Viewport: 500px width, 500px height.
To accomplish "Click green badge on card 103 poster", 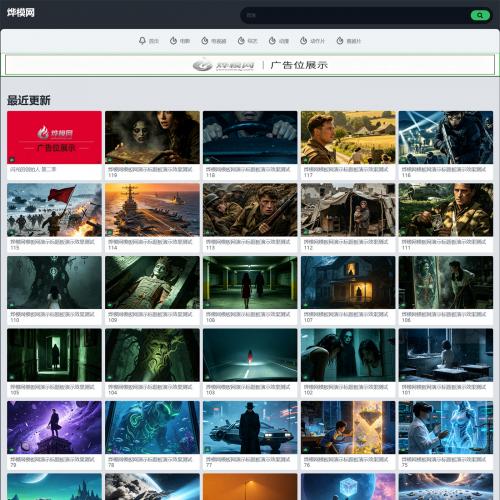I will (208, 377).
